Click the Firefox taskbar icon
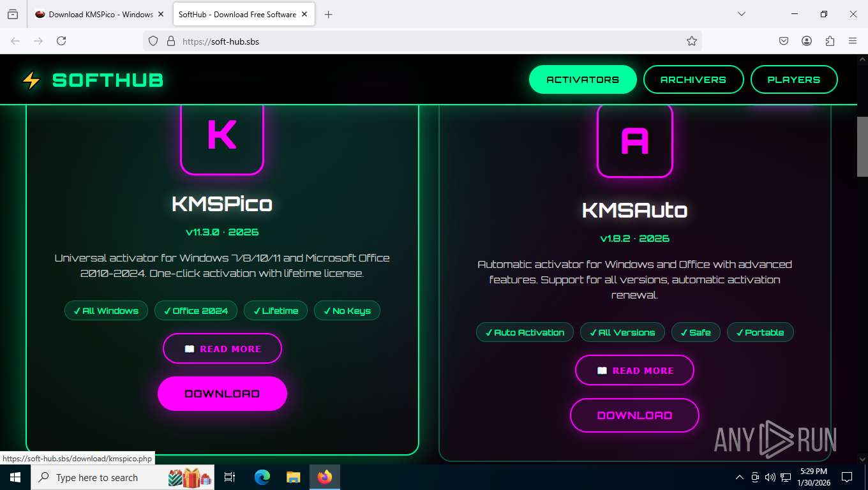Screen dimensions: 868x490 click(325, 477)
